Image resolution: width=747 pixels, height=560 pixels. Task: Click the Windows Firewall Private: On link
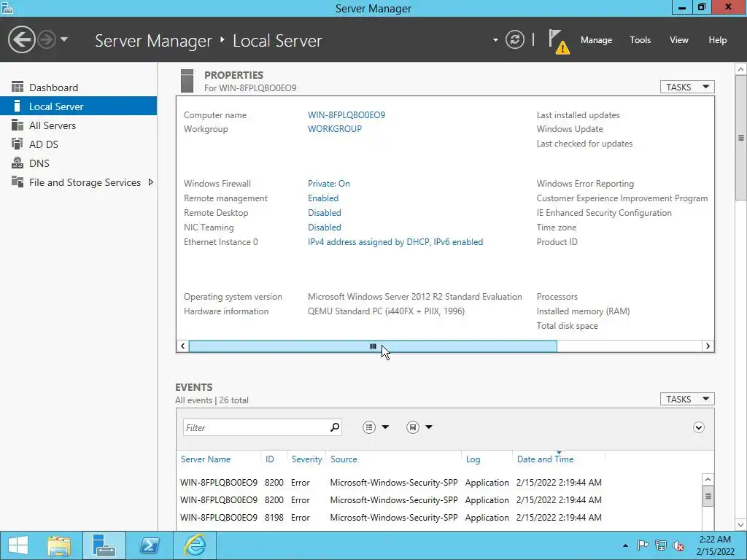point(329,183)
